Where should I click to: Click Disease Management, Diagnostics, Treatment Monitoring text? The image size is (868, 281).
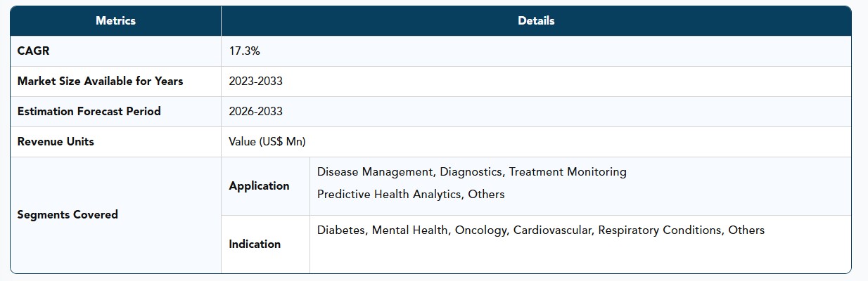pyautogui.click(x=471, y=172)
